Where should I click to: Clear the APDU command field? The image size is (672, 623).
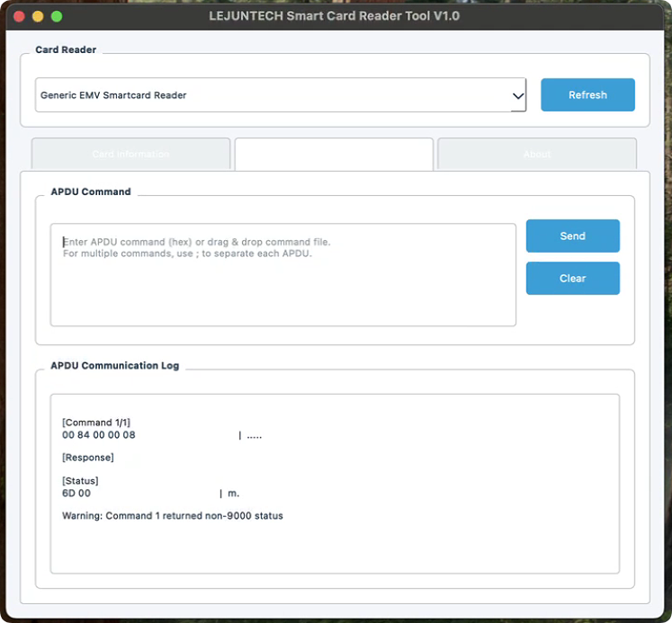[572, 279]
